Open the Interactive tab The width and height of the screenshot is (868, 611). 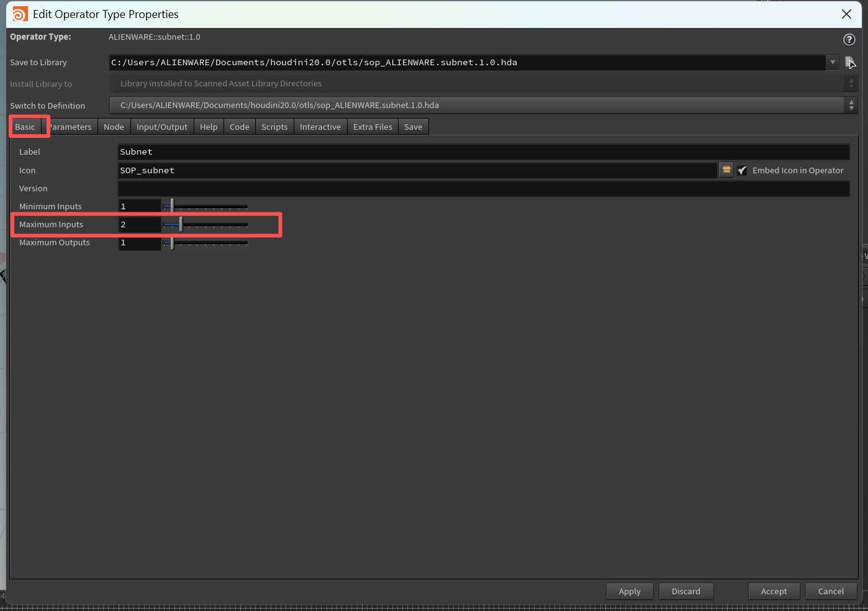point(320,127)
